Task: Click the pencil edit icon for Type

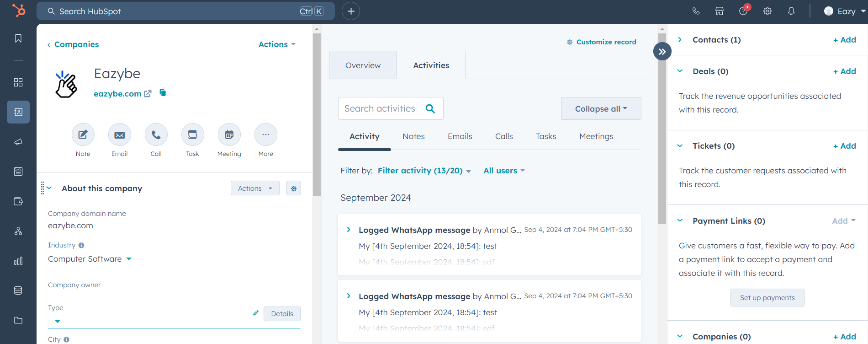Action: click(256, 313)
